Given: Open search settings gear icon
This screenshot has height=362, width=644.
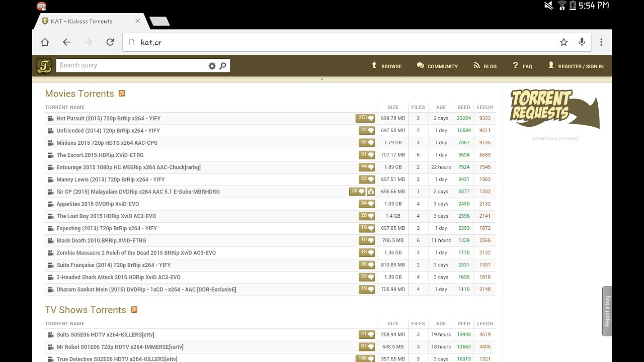Looking at the screenshot, I should [212, 66].
